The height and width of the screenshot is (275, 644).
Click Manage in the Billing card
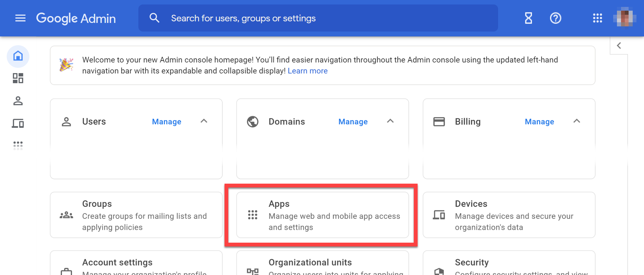point(540,121)
